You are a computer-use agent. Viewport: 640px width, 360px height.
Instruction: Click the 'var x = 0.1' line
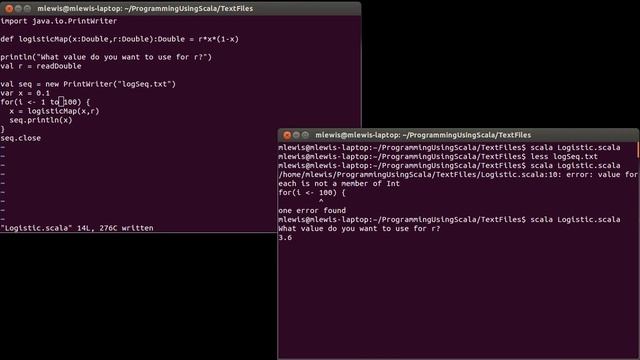[25, 93]
